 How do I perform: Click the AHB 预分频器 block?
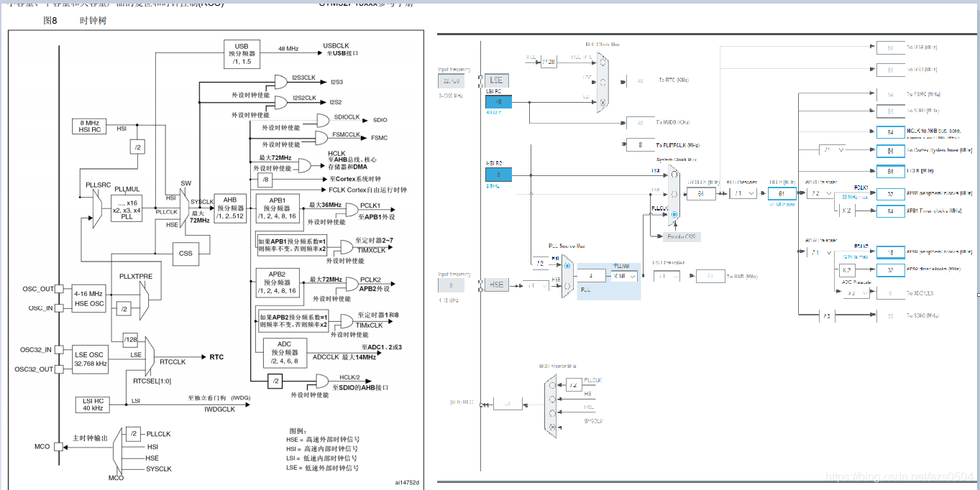click(x=230, y=208)
